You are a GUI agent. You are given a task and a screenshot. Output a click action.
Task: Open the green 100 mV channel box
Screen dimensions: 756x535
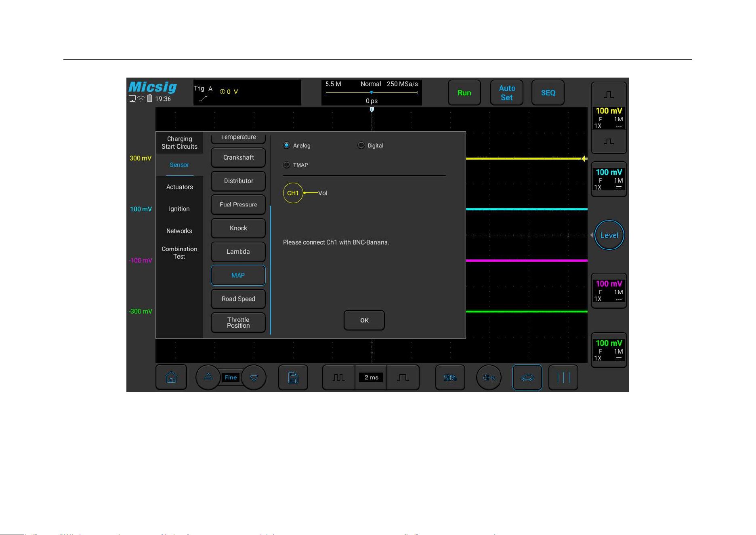point(609,350)
